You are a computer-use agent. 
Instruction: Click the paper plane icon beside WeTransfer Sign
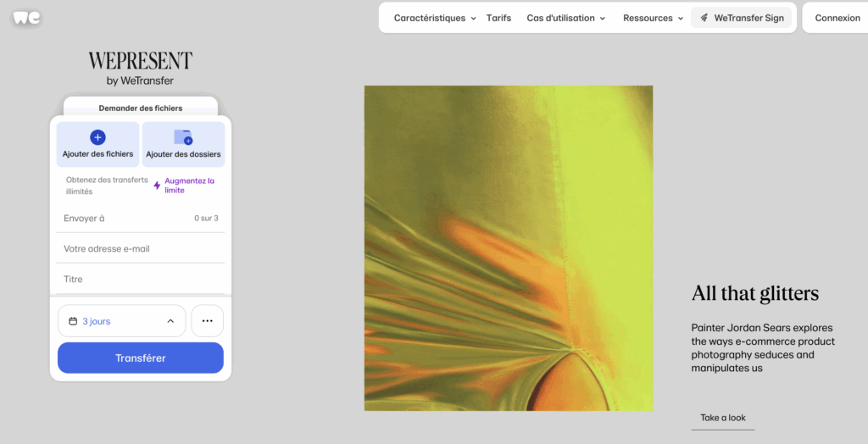(704, 18)
